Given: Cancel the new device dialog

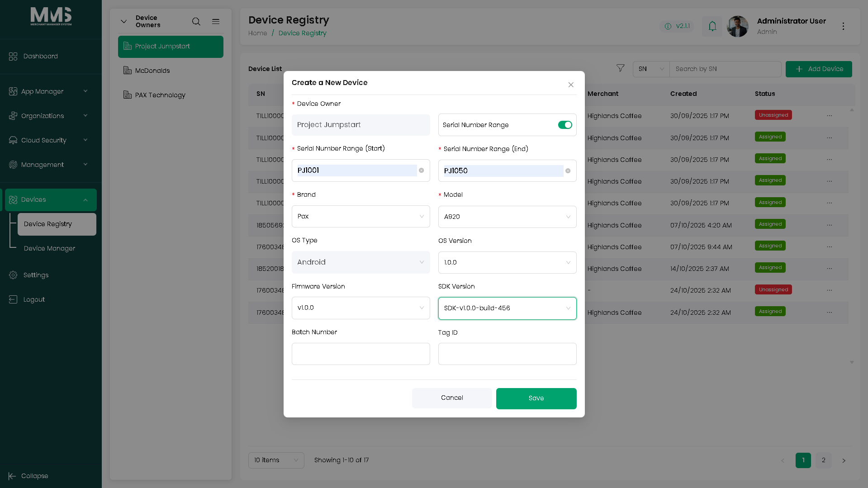Looking at the screenshot, I should pyautogui.click(x=452, y=398).
